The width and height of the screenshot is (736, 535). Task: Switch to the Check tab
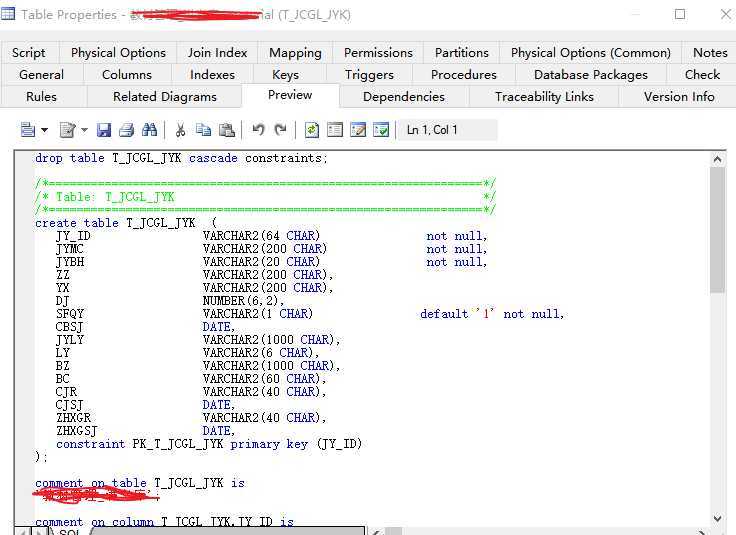[x=702, y=75]
